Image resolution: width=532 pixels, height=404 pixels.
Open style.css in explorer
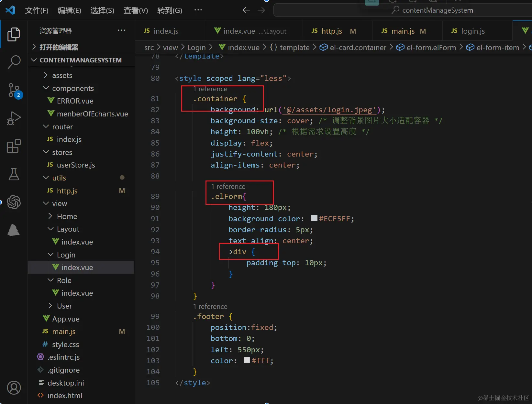tap(81, 344)
